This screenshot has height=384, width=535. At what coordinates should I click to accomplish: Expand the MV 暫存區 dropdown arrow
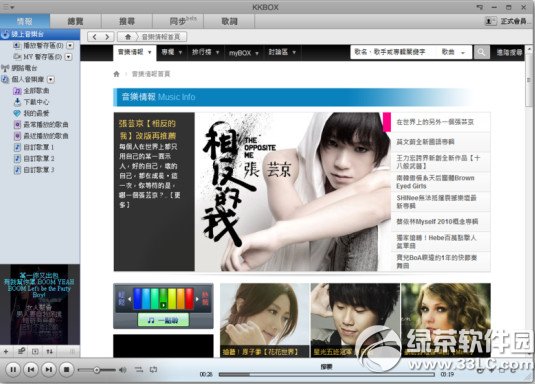point(69,57)
